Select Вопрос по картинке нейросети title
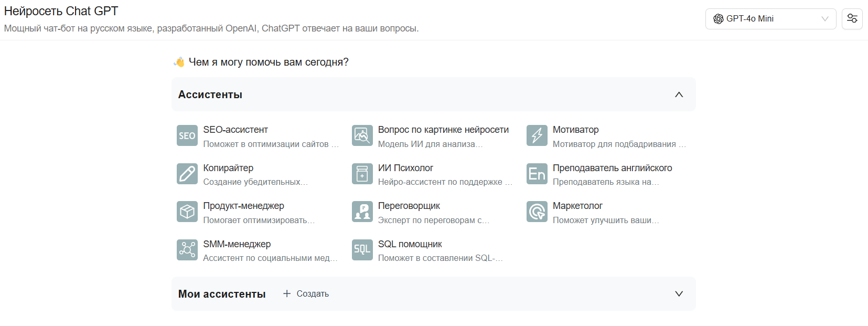868x326 pixels. tap(443, 130)
